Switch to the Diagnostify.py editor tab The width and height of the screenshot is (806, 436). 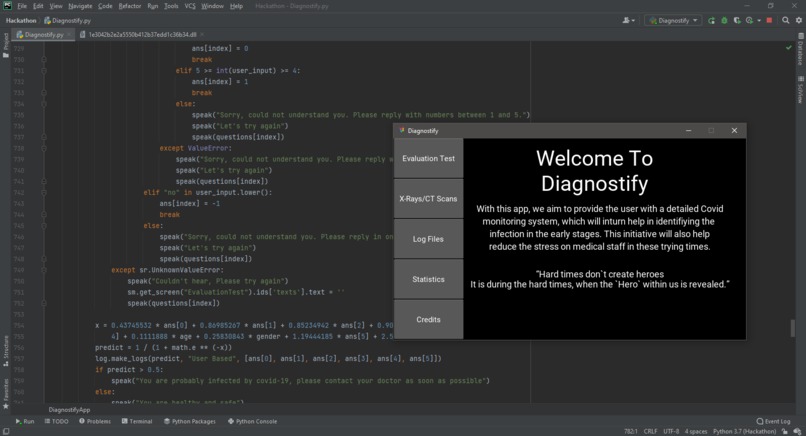(44, 34)
